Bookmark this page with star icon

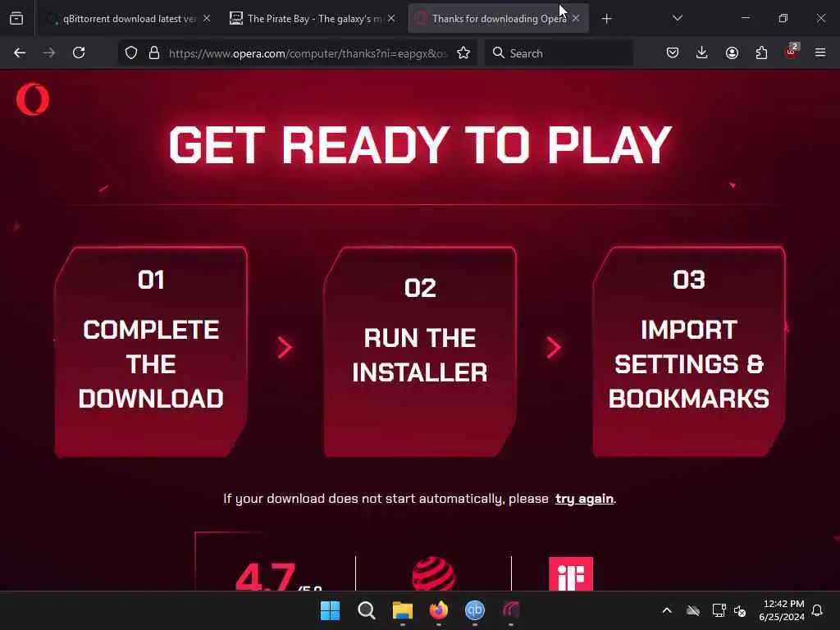coord(463,53)
